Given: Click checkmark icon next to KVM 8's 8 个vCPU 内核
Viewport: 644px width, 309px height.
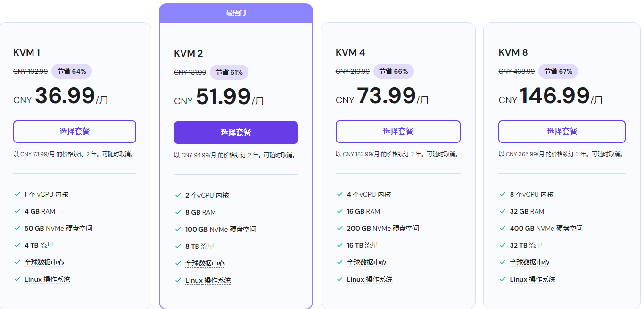Looking at the screenshot, I should pyautogui.click(x=502, y=195).
